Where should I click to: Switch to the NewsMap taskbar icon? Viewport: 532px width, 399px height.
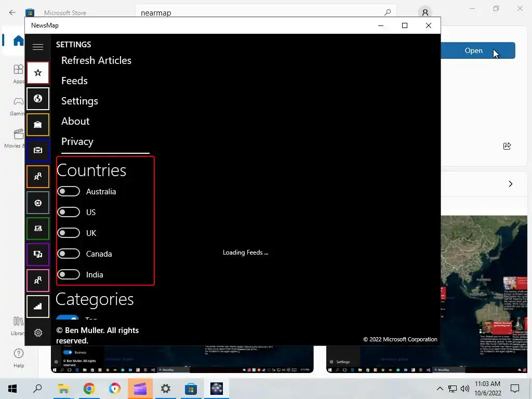click(x=217, y=389)
